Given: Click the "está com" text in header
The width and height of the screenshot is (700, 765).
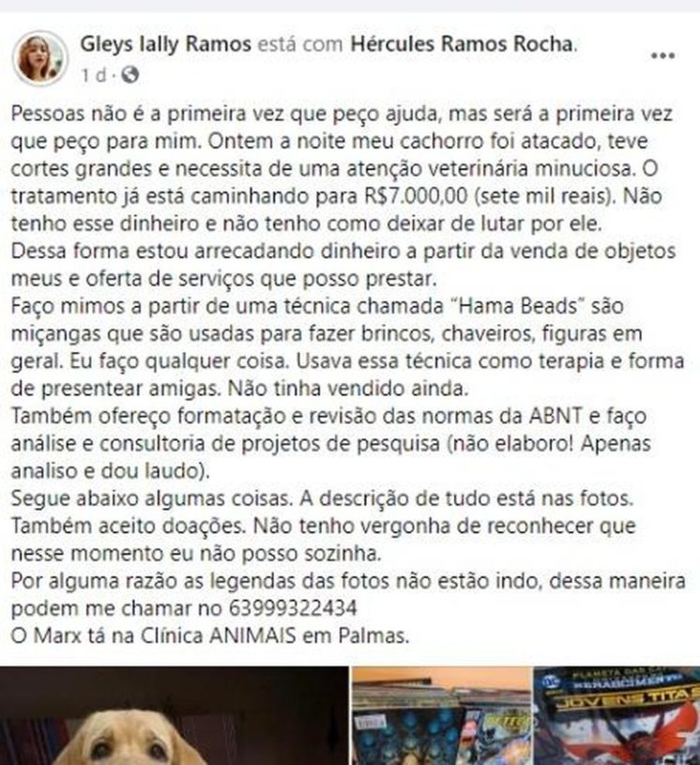Looking at the screenshot, I should [301, 44].
